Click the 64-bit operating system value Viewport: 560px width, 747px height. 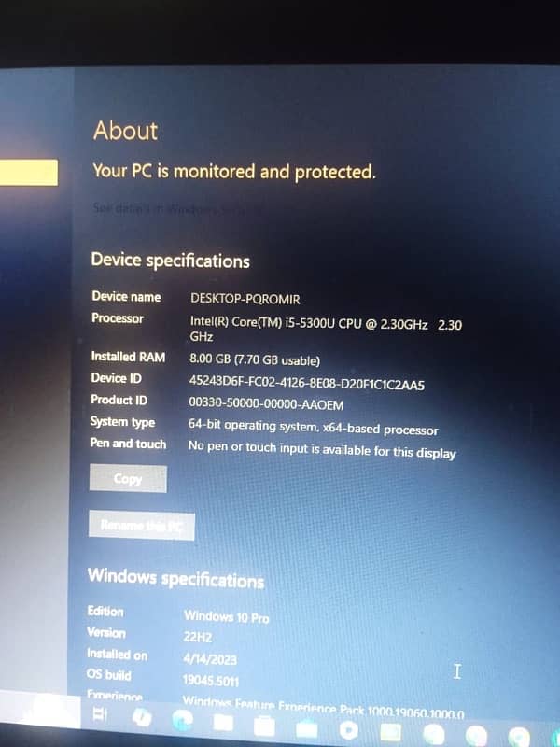pyautogui.click(x=313, y=427)
